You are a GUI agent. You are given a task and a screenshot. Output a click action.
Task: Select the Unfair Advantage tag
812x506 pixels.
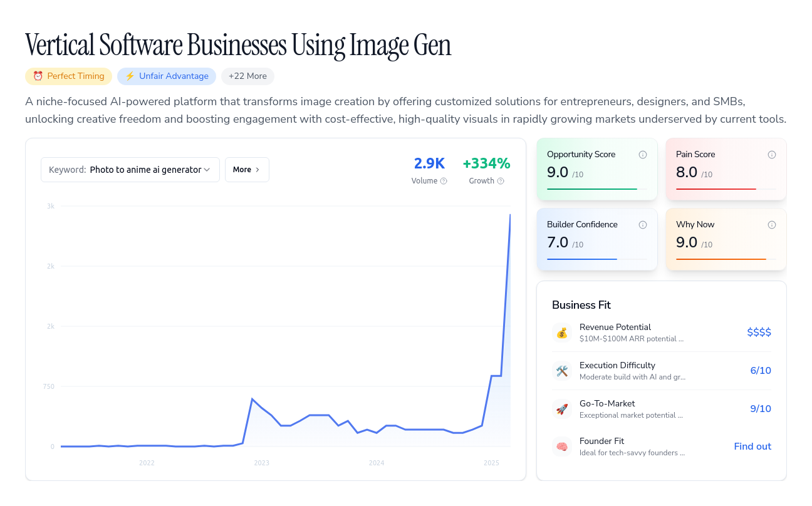click(x=167, y=76)
